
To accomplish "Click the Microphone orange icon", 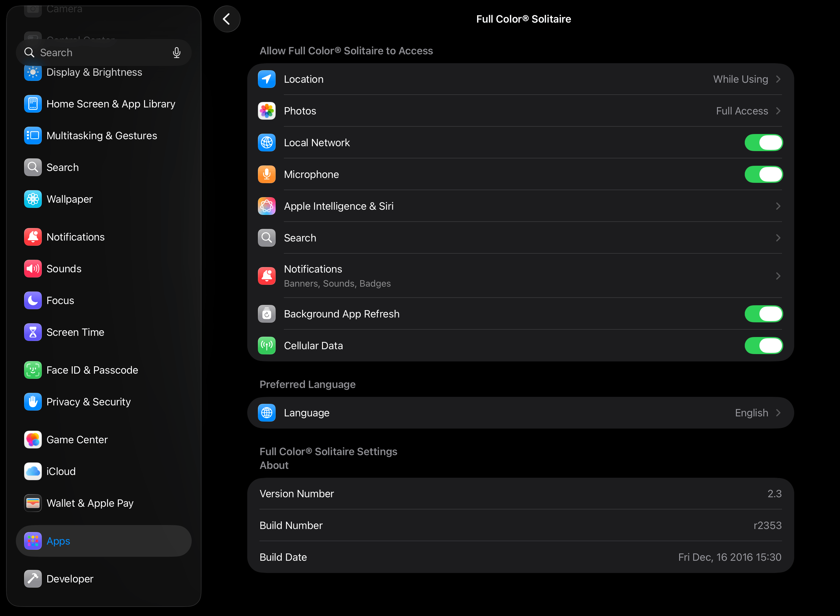I will point(266,175).
